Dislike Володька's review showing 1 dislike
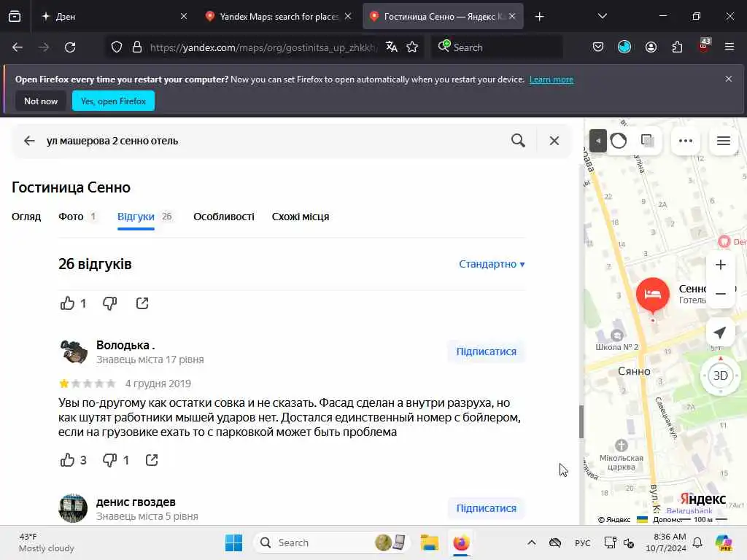 coord(110,460)
